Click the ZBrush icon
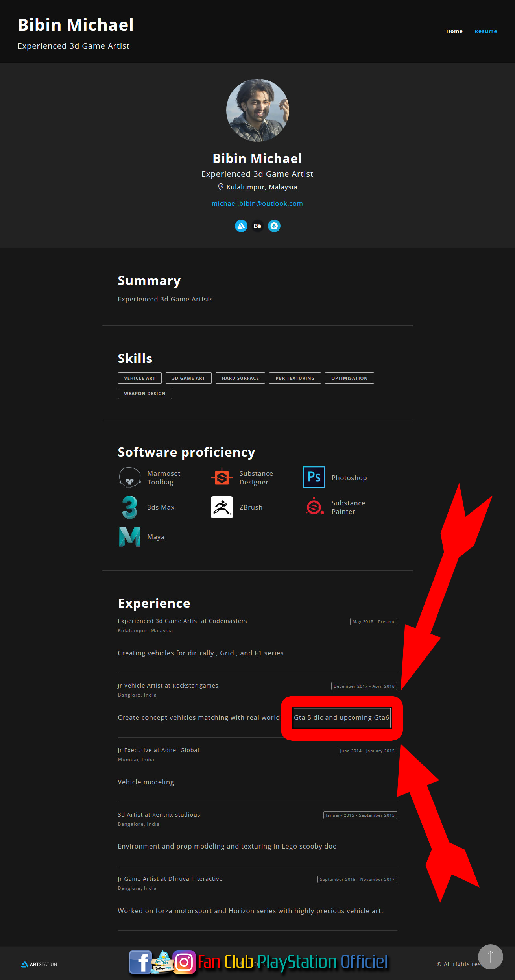 pyautogui.click(x=222, y=507)
